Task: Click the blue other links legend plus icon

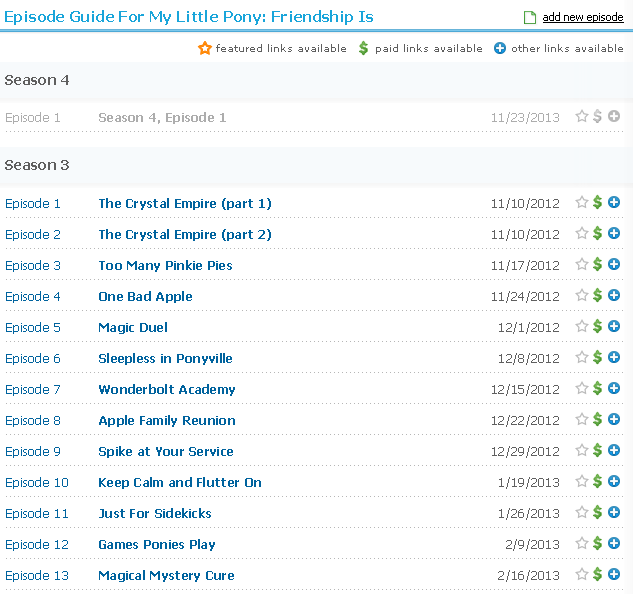Action: coord(500,48)
